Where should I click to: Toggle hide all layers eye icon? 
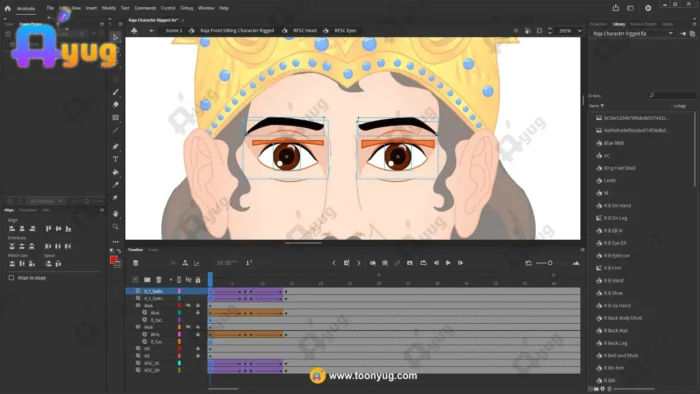(x=188, y=280)
